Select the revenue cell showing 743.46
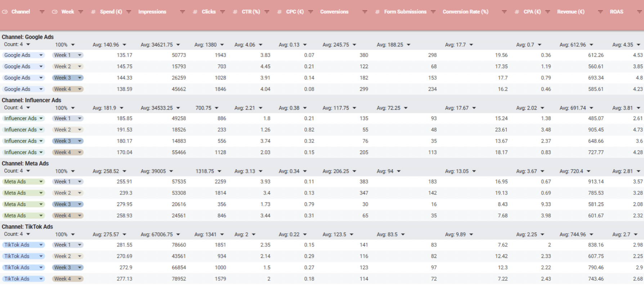 coord(596,279)
